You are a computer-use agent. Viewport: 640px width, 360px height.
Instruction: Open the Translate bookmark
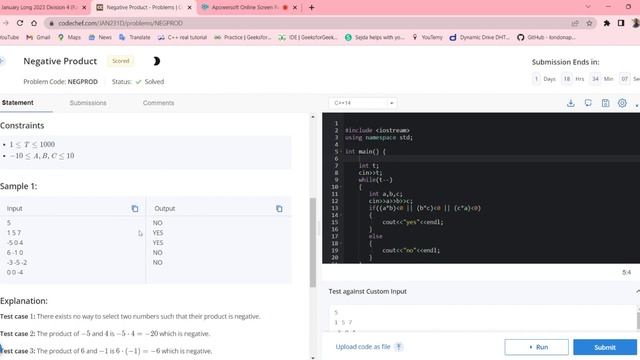[x=135, y=37]
